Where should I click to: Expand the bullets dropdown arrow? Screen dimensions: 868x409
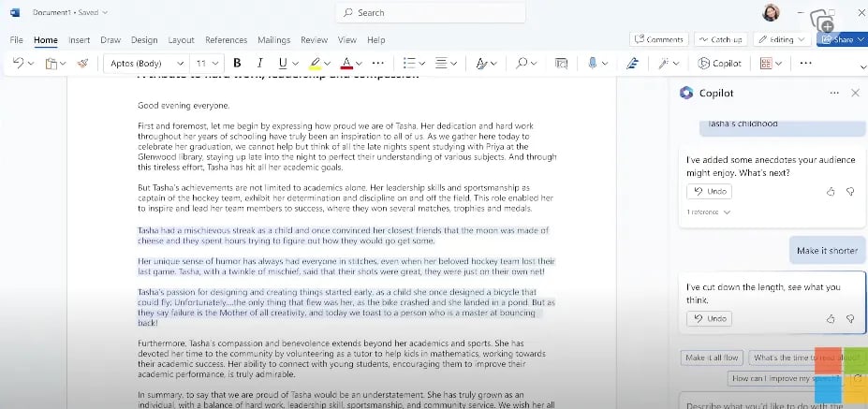coord(421,64)
